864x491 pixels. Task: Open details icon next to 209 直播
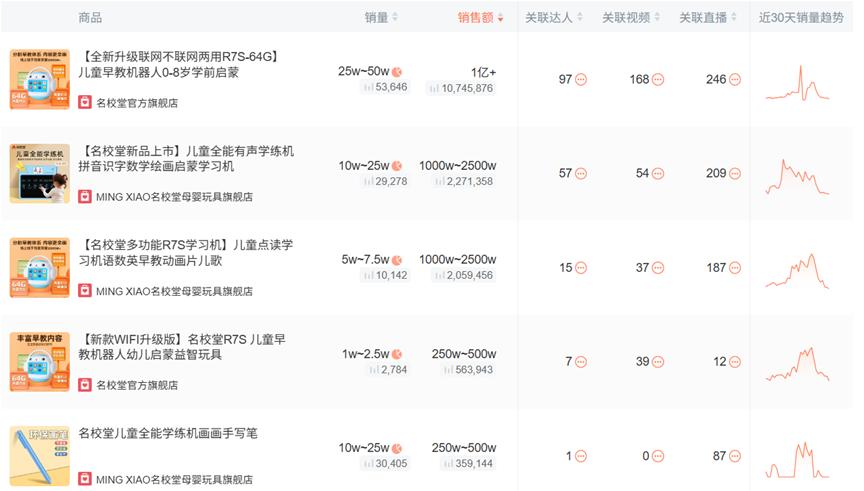pyautogui.click(x=735, y=174)
